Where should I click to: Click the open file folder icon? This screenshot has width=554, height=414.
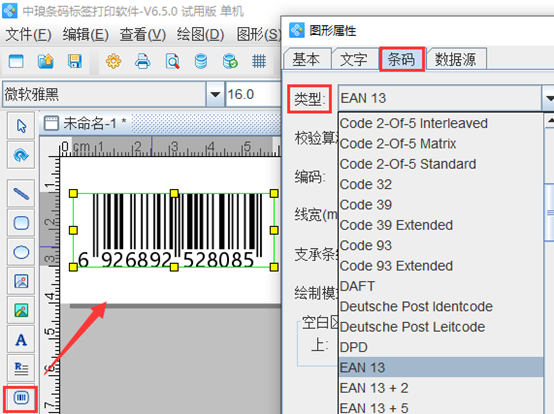point(46,61)
